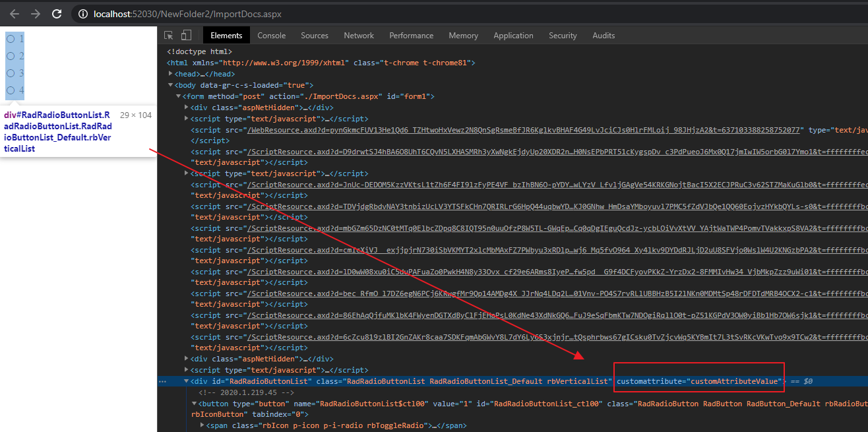The image size is (868, 432).
Task: Choose radio button option 3
Action: click(11, 73)
